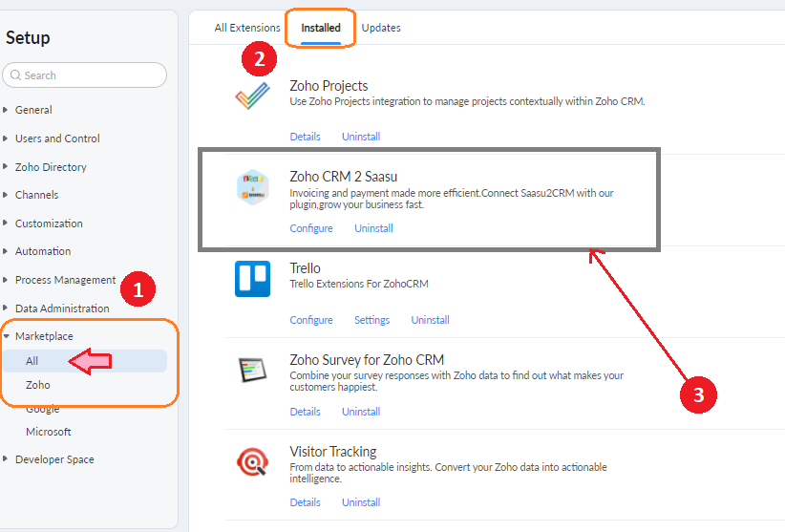
Task: Click the Trello Extensions For ZohoCRM description
Action: pos(359,284)
